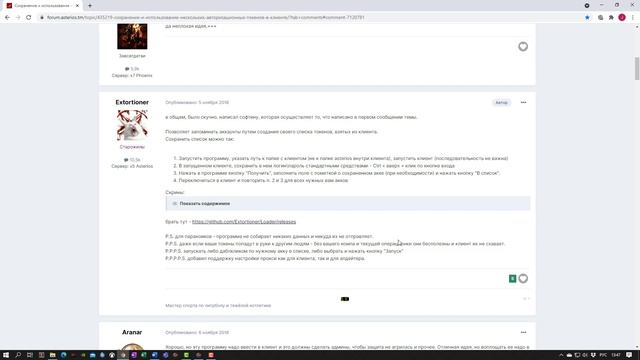The height and width of the screenshot is (360, 640).
Task: Like the top post with heart icon
Action: pyautogui.click(x=523, y=47)
